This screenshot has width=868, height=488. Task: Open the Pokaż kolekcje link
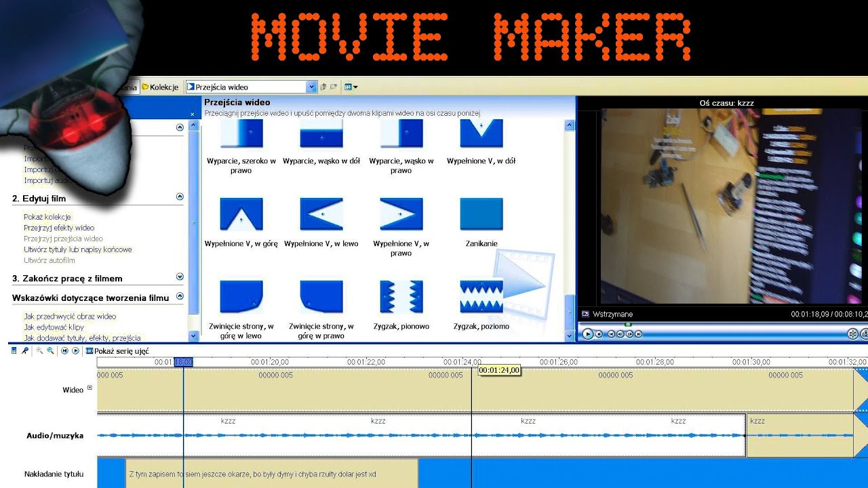(47, 217)
